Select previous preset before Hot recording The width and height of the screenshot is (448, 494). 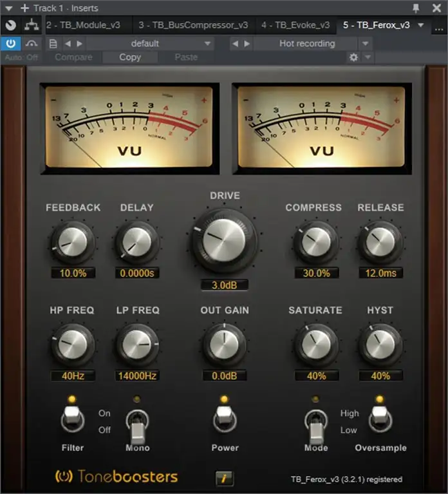click(235, 44)
